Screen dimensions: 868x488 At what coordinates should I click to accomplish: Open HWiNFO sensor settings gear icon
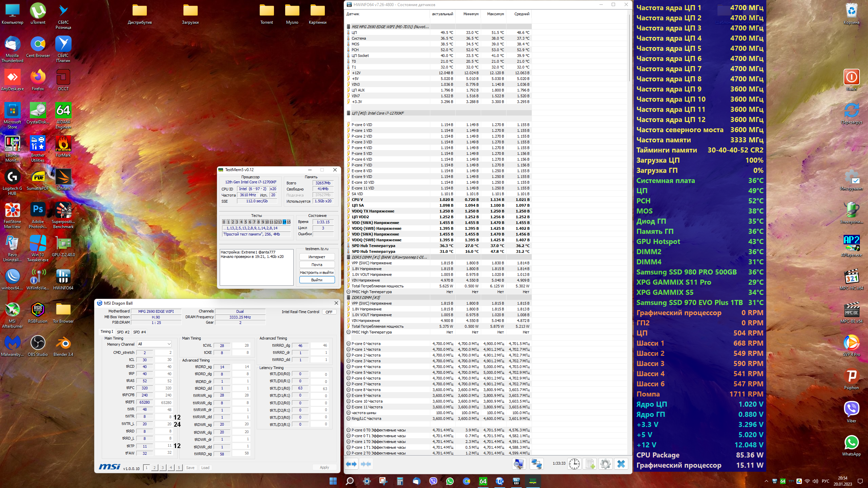pos(605,464)
